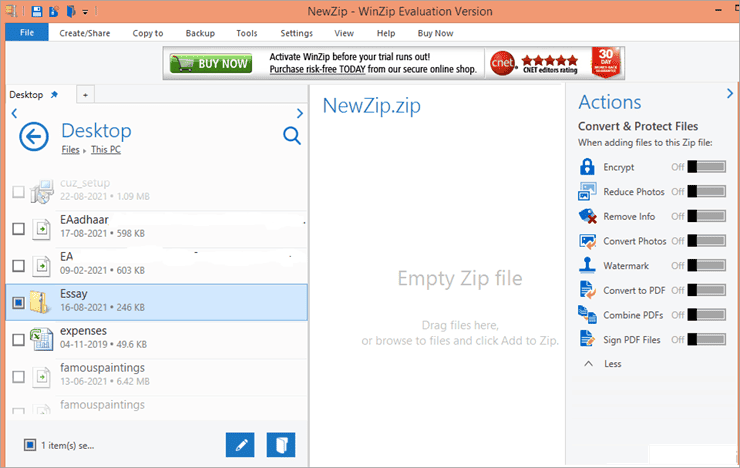
Task: Click the Encrypt padlock icon
Action: pos(587,167)
